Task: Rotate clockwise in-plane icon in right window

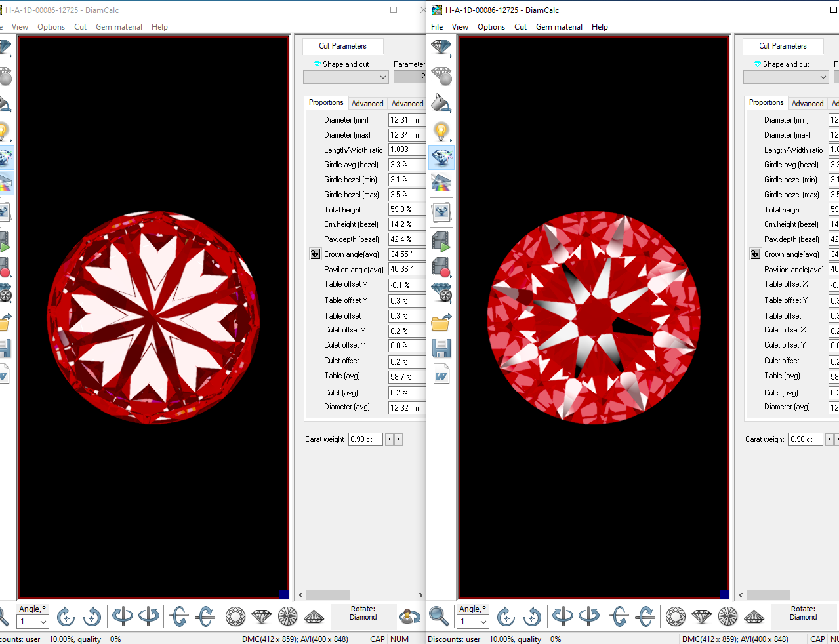Action: tap(506, 616)
